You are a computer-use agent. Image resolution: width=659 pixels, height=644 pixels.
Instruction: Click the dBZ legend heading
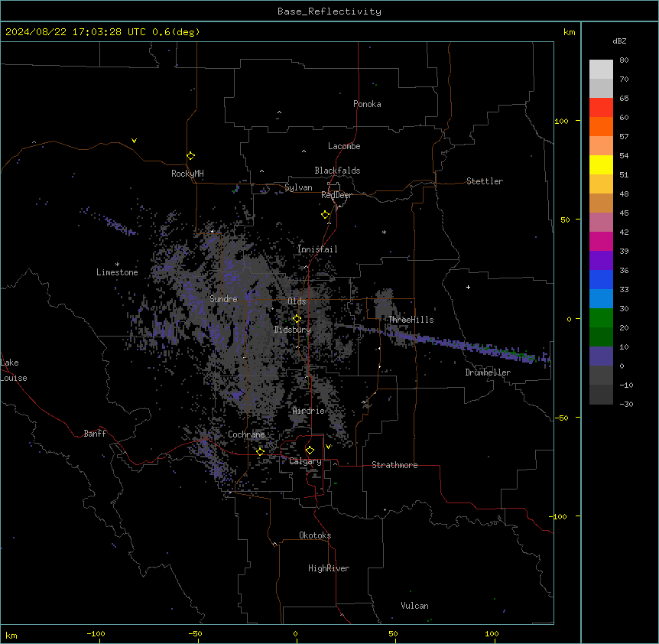pos(619,41)
